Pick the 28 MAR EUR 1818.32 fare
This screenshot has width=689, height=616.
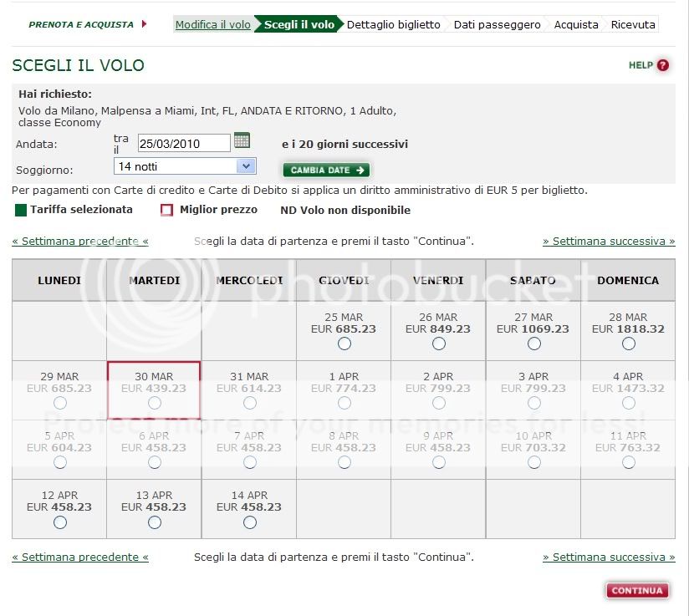click(x=629, y=344)
